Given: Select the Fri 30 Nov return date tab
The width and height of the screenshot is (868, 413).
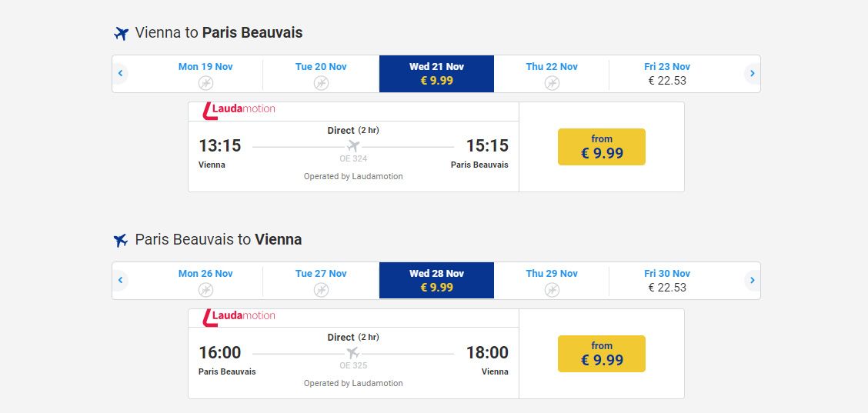Looking at the screenshot, I should (x=667, y=281).
